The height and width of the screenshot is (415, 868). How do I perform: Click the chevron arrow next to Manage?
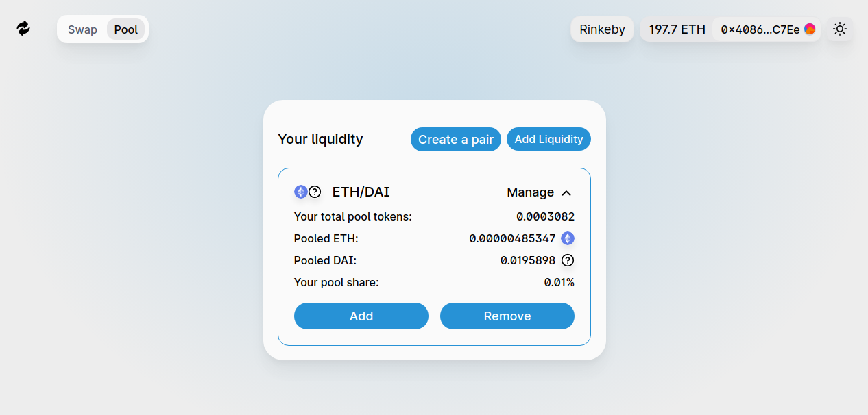click(x=566, y=193)
